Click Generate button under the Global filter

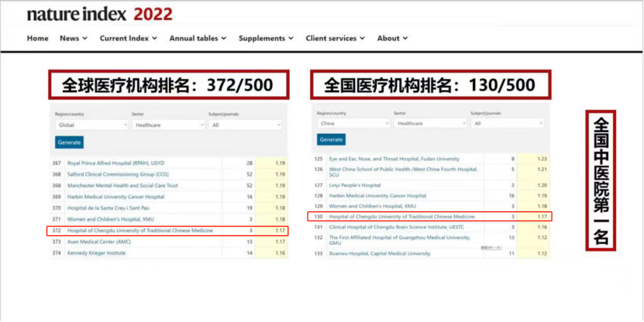(69, 142)
